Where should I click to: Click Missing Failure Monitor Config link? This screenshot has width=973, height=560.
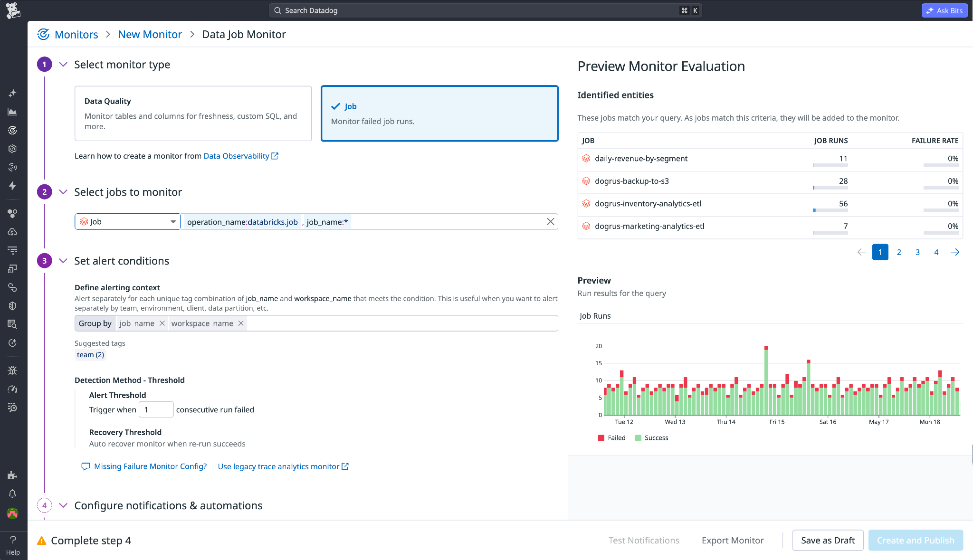(x=144, y=466)
